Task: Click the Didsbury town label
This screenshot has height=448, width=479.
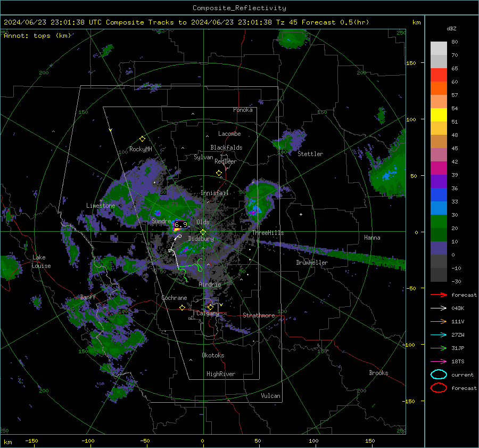Action: tap(201, 239)
